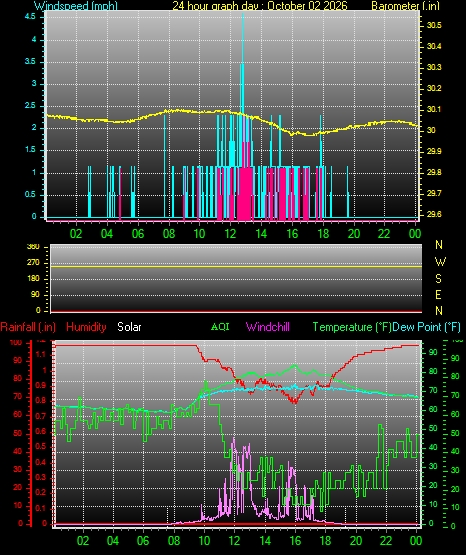Click the Windspeed (mph) axis title
This screenshot has height=555, width=466.
click(76, 6)
